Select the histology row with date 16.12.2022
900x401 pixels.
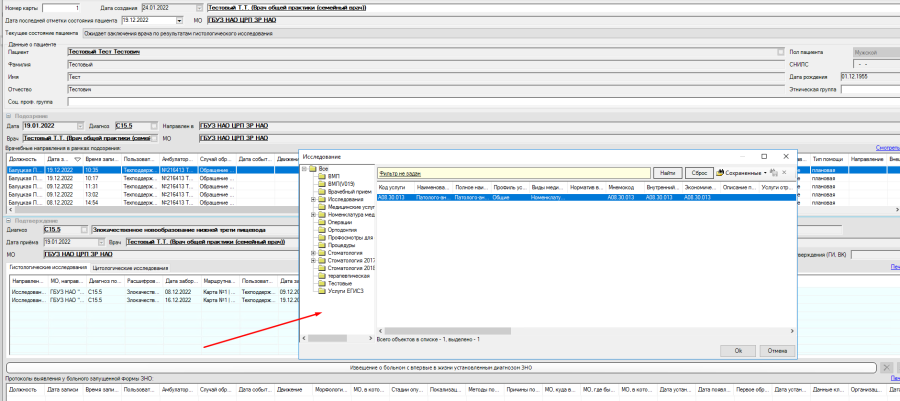tap(152, 300)
